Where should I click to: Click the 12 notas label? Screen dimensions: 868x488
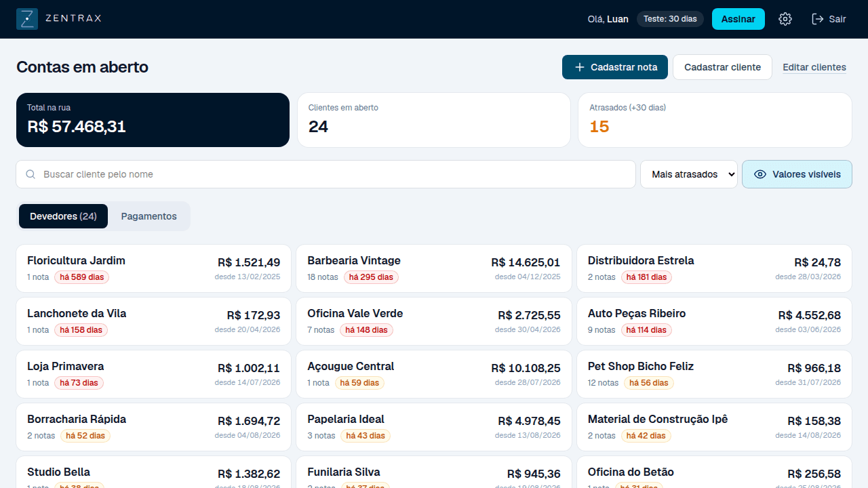click(x=604, y=383)
